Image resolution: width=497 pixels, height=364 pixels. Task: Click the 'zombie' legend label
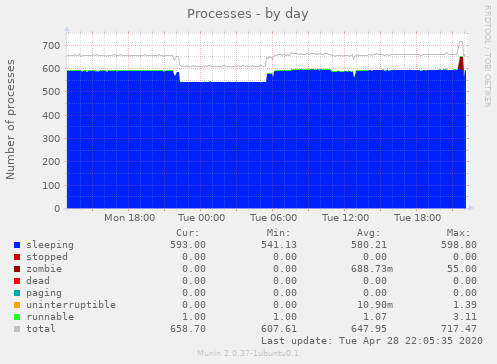44,269
